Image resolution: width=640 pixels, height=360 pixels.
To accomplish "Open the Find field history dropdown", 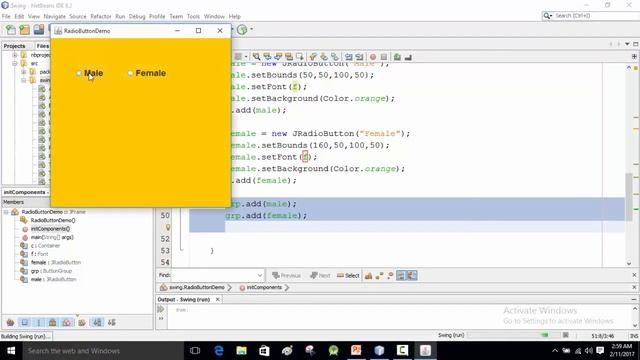I will click(x=260, y=276).
